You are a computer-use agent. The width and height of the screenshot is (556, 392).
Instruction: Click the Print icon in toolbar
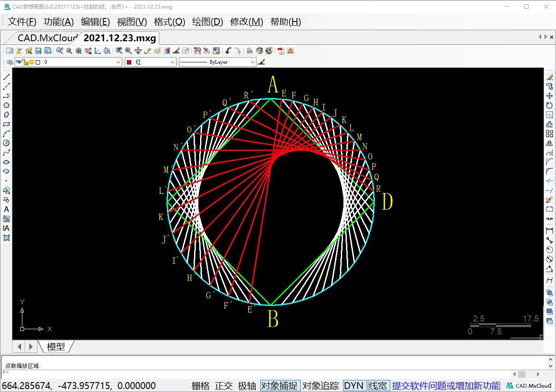[250, 51]
